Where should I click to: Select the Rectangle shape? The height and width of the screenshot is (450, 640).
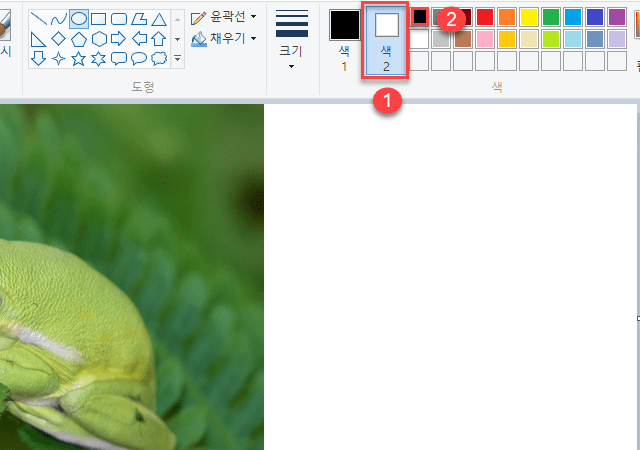tap(98, 19)
